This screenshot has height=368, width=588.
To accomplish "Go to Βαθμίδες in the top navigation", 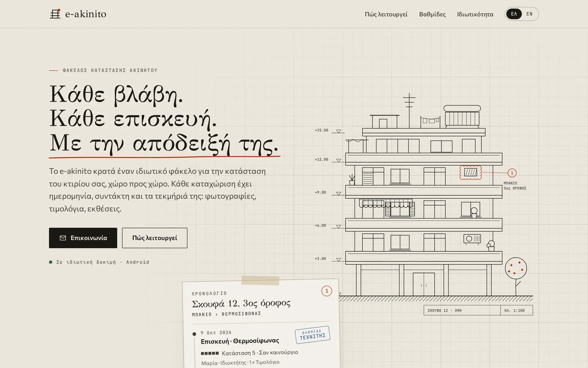I will coord(432,14).
